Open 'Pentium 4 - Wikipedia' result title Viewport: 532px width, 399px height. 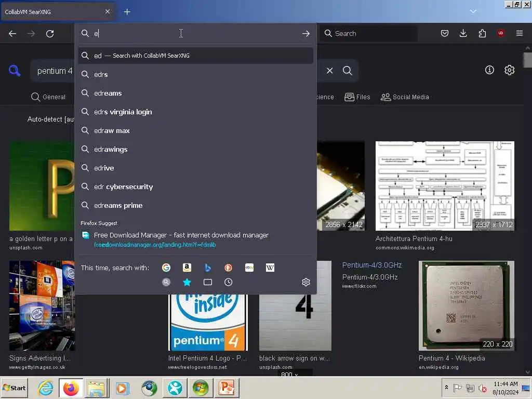451,358
